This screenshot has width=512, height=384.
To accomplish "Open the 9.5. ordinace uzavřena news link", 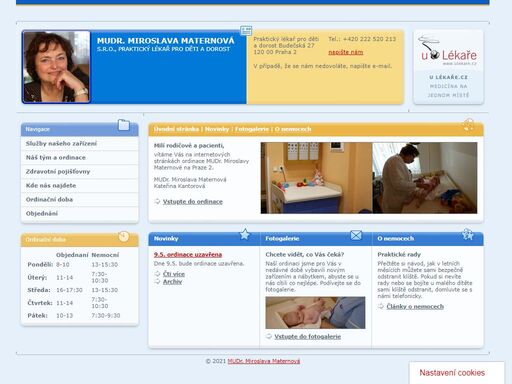I will coord(188,255).
